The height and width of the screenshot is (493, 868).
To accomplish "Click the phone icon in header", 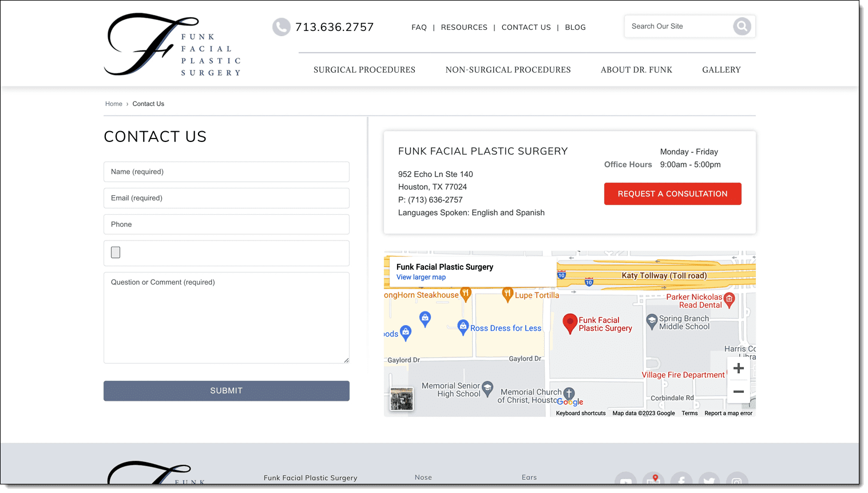I will pyautogui.click(x=281, y=27).
